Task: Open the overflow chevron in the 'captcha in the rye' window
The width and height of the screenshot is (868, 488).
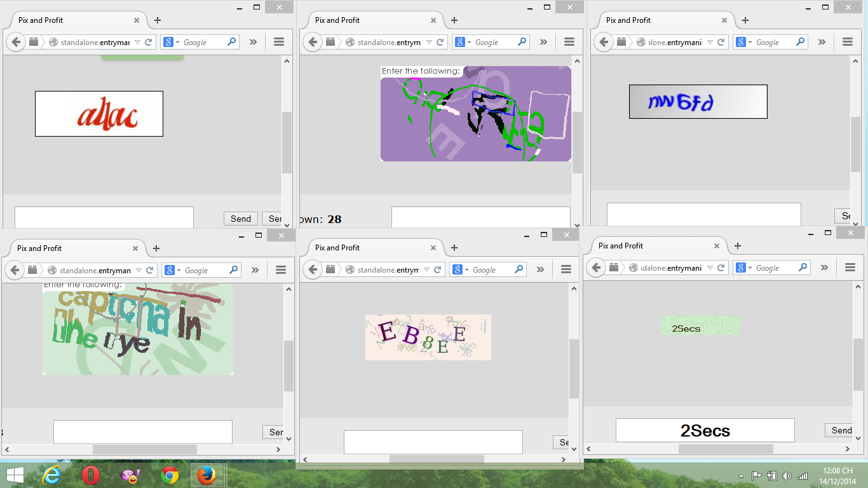Action: point(255,269)
